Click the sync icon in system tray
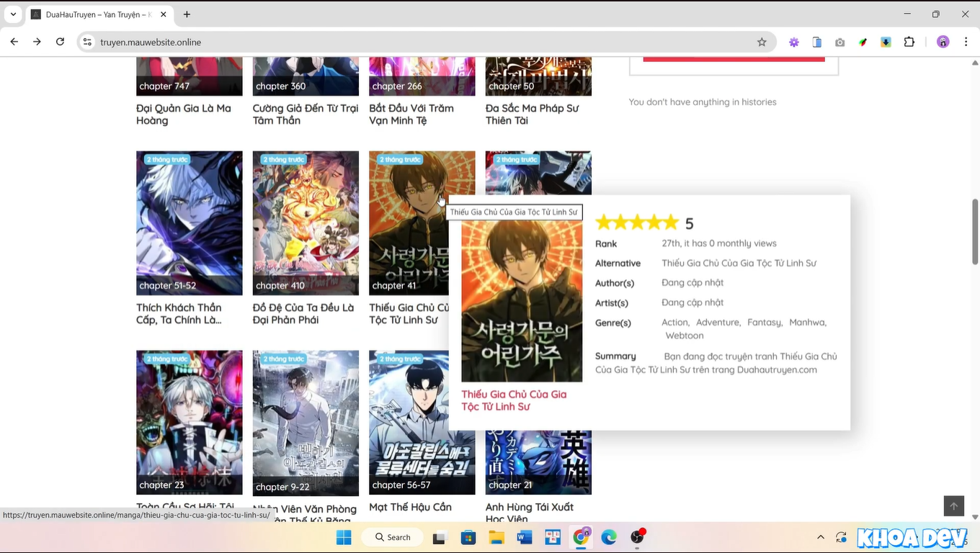Screen dimensions: 980x553 [841, 537]
